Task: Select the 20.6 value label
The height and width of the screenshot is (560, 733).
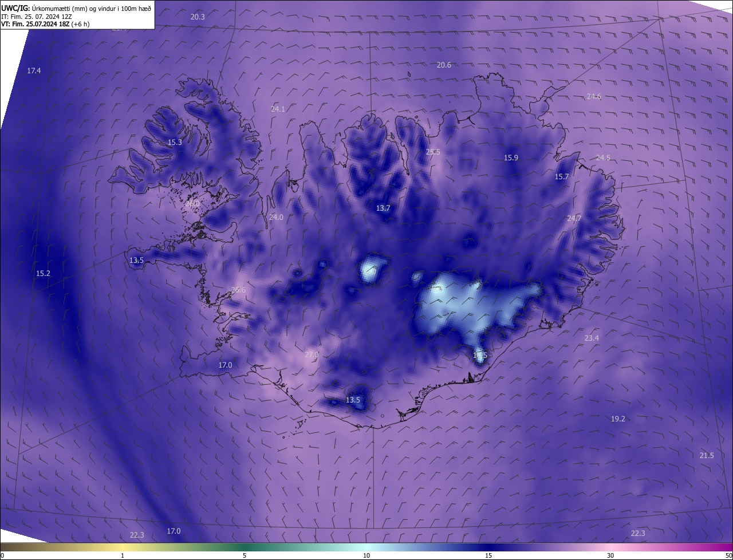Action: (x=444, y=65)
